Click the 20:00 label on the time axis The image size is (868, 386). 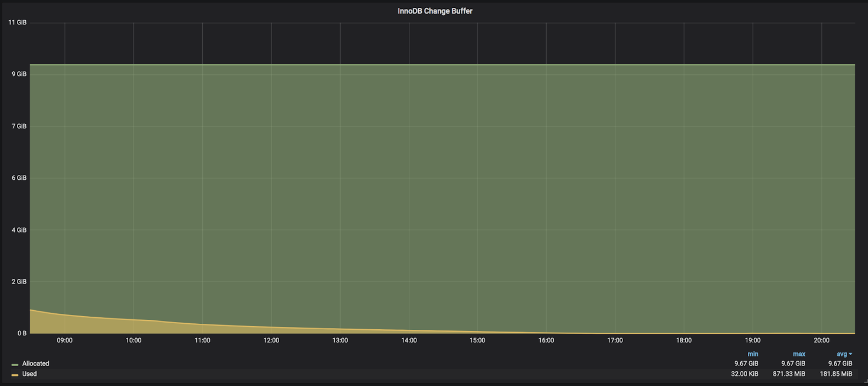point(821,341)
